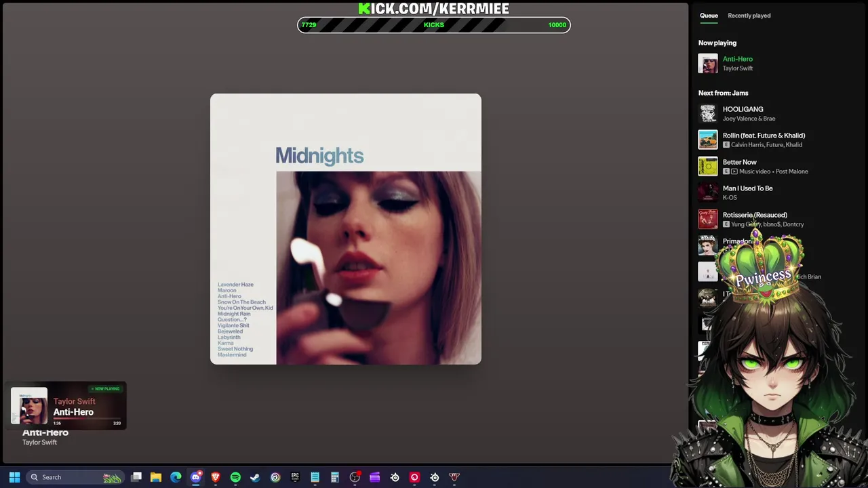Click the large Midnights album cover
Screen dimensions: 868x488
coord(346,229)
